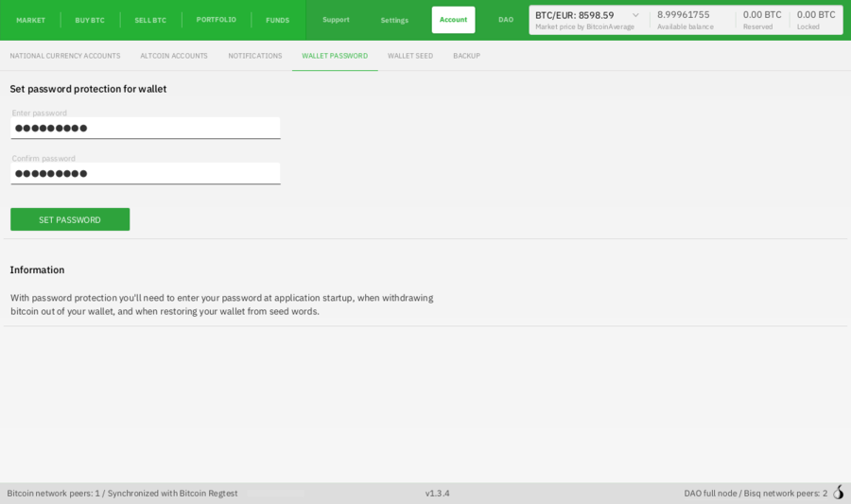Select the Account navigation button
This screenshot has height=504, width=851.
(453, 20)
